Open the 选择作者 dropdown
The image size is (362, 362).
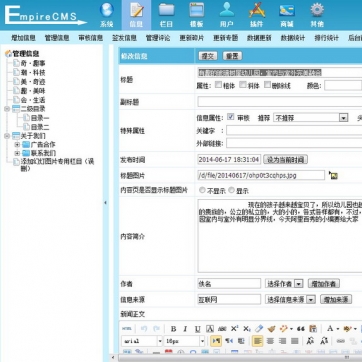pyautogui.click(x=284, y=284)
